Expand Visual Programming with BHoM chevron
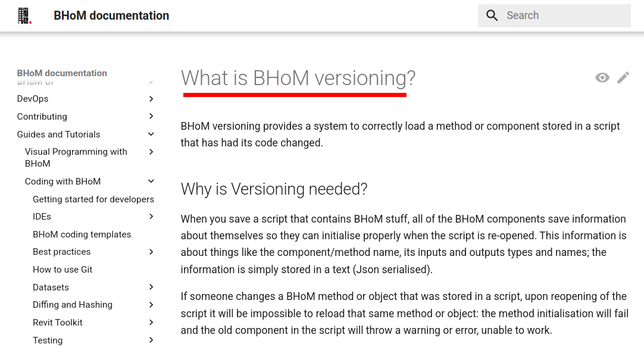644x347 pixels. [x=151, y=152]
